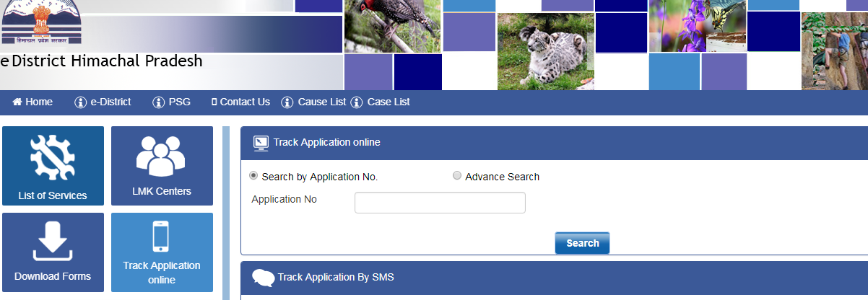868x300 pixels.
Task: Click the snow leopard banner photo
Action: (545, 50)
